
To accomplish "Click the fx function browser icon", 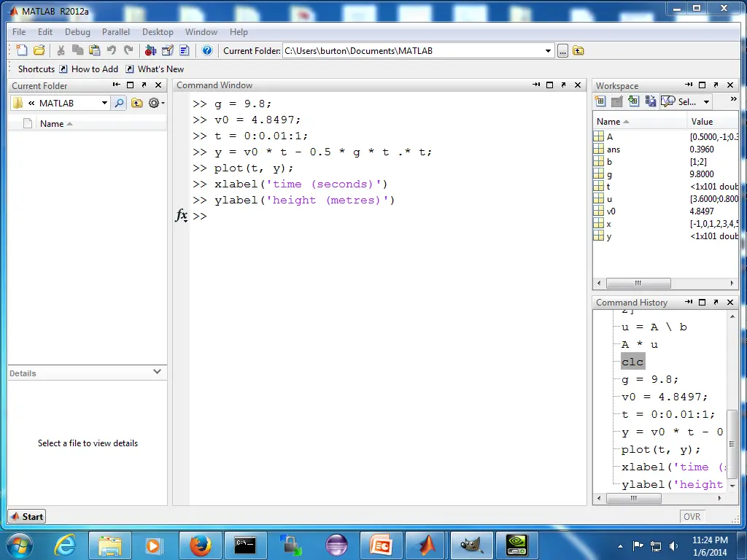I will tap(182, 216).
